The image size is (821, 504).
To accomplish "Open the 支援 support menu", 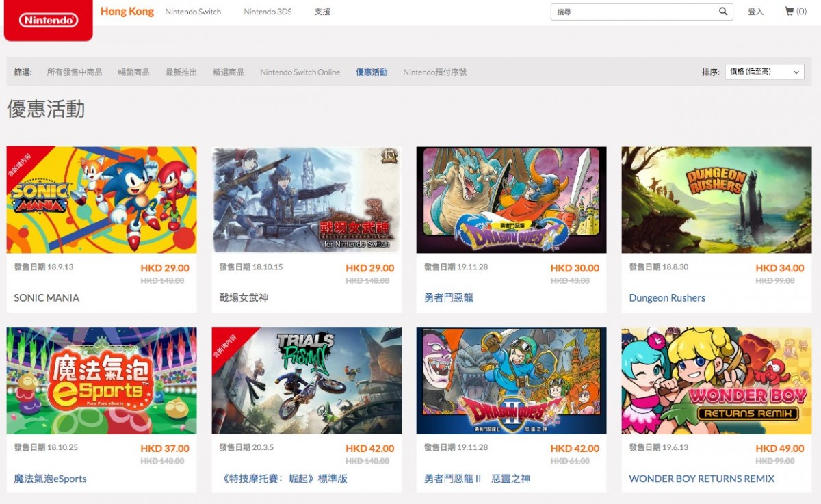I will (x=322, y=12).
